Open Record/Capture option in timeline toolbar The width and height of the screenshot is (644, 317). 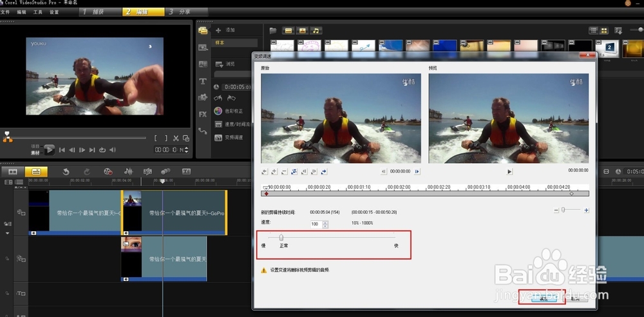pyautogui.click(x=108, y=171)
